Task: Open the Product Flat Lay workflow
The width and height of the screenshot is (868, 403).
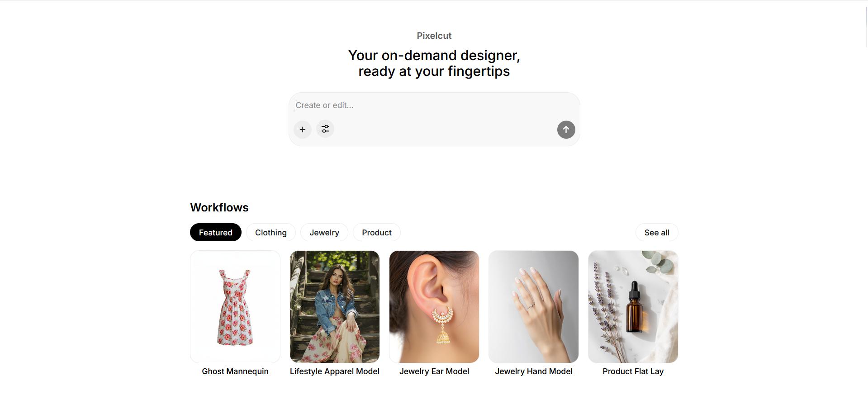Action: [632, 306]
